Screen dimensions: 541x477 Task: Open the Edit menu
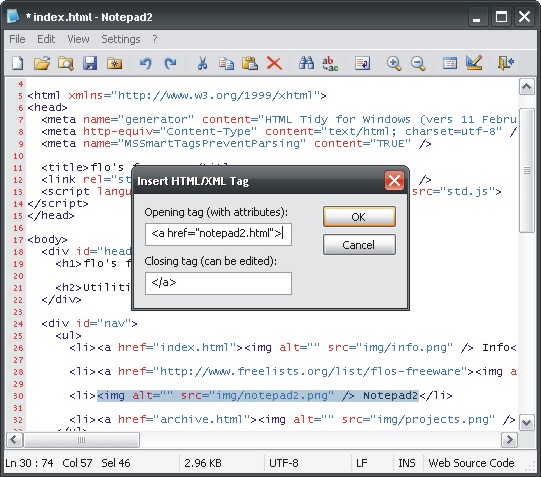tap(46, 39)
